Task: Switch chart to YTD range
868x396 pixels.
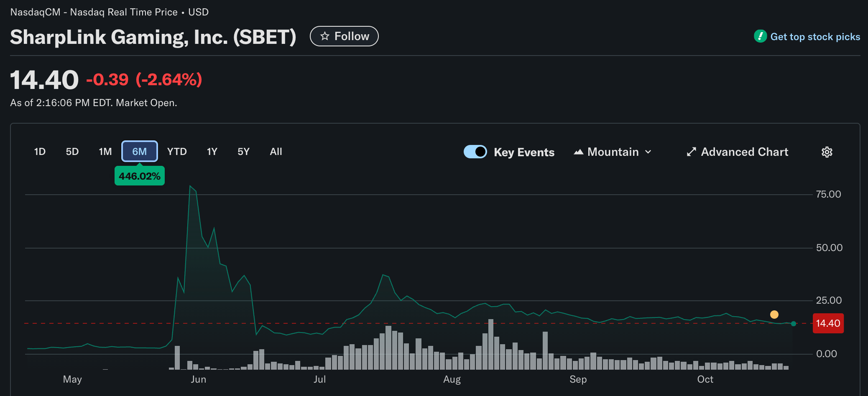Action: tap(177, 152)
